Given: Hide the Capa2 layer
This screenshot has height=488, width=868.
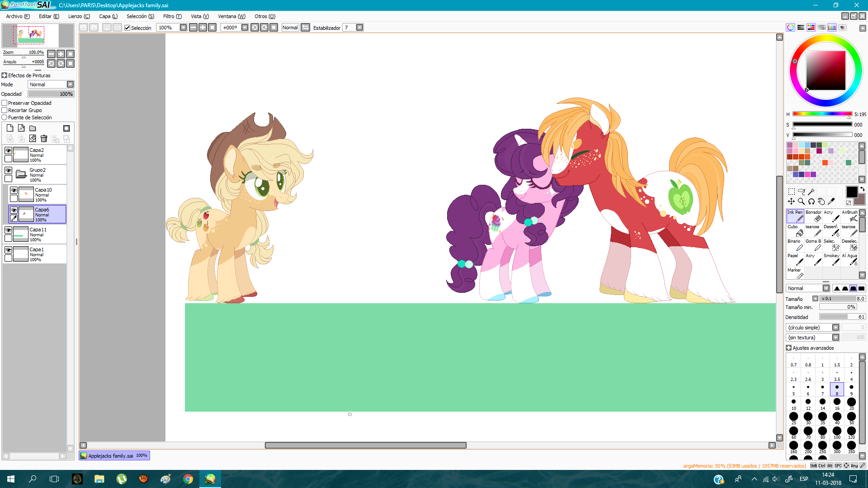Looking at the screenshot, I should coord(8,150).
